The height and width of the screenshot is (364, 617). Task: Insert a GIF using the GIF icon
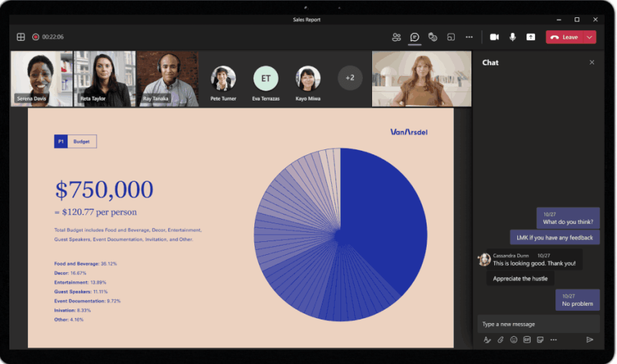pyautogui.click(x=526, y=340)
